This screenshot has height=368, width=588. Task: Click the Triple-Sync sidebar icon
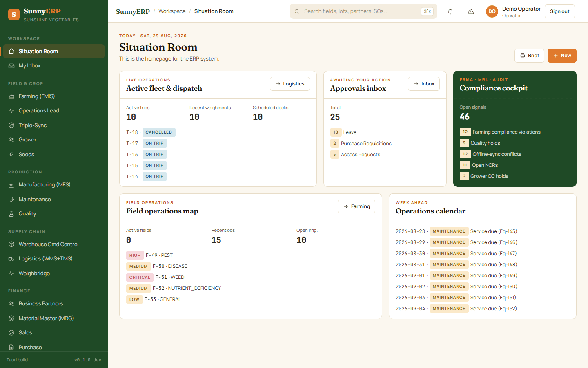11,126
